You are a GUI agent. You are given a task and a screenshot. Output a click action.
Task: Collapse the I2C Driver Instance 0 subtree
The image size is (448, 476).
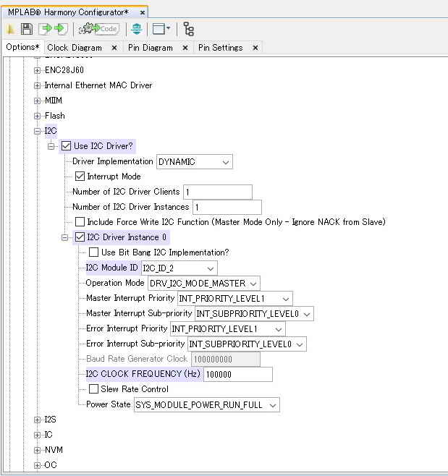tap(64, 237)
